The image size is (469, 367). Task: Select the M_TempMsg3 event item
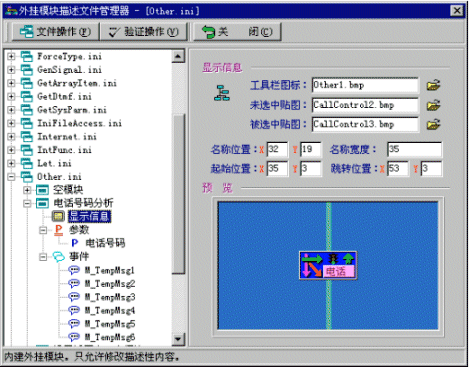pyautogui.click(x=110, y=297)
